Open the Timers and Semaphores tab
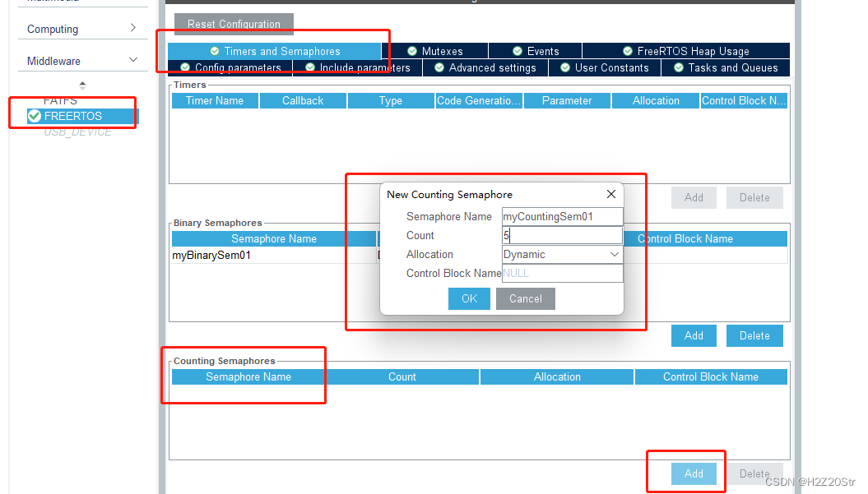The width and height of the screenshot is (868, 494). pos(275,51)
